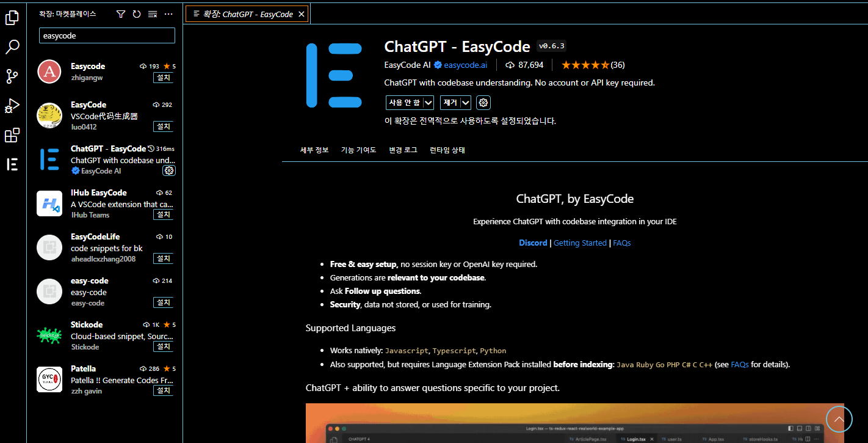Click the 제거 button
Screen dimensions: 868x443
pyautogui.click(x=450, y=103)
